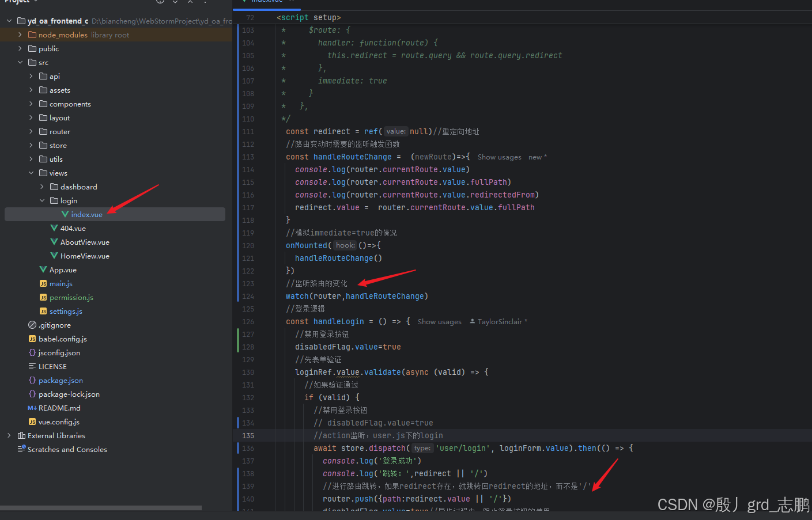Expand the utils folder

pos(31,160)
